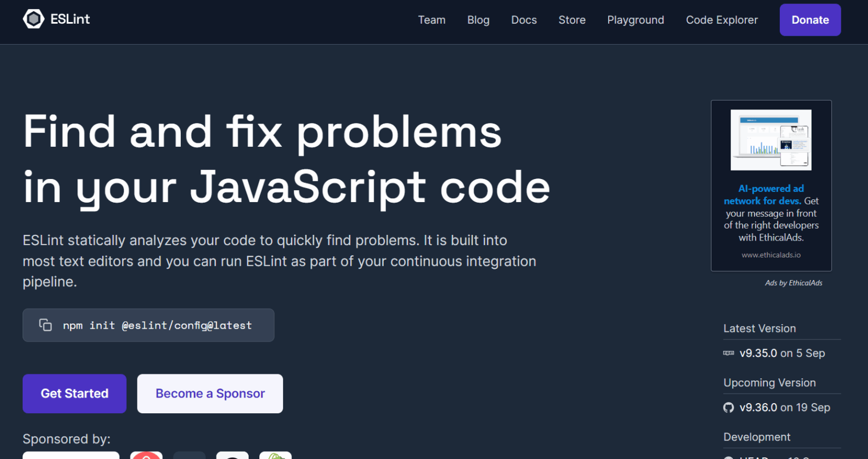Click the ESLint hexagon logo
868x459 pixels.
pos(33,18)
